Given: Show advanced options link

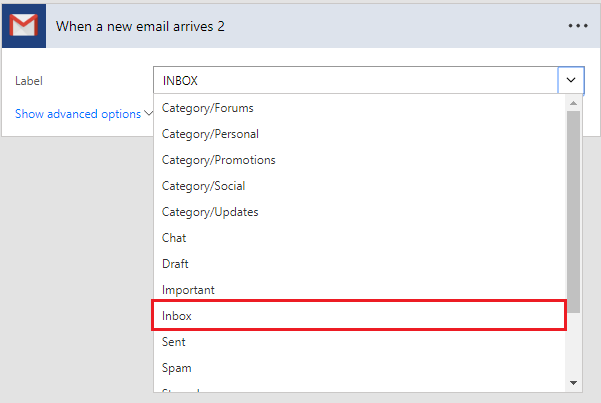Looking at the screenshot, I should (x=78, y=114).
